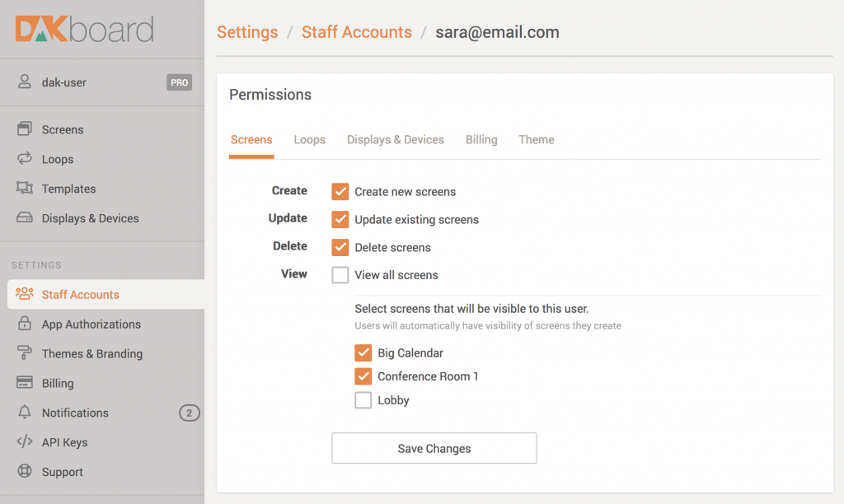The image size is (844, 504).
Task: Click the Conference Room 1 label
Action: coord(428,376)
